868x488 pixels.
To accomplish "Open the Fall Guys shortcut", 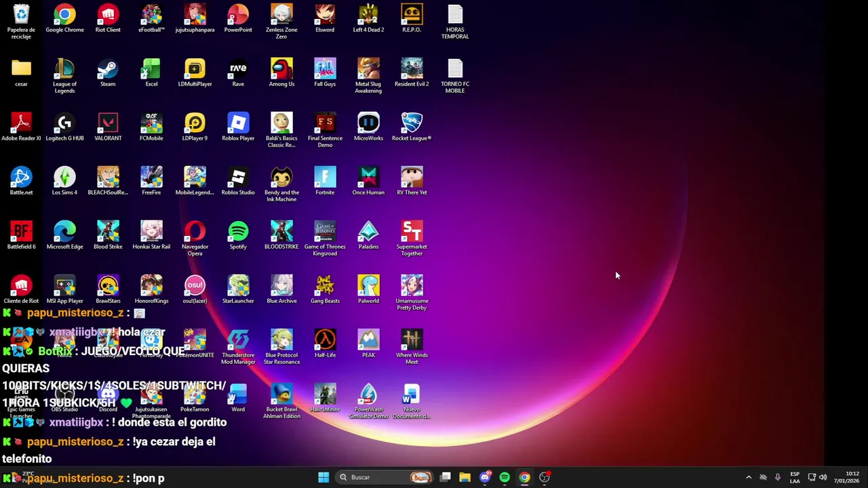I will [x=325, y=73].
